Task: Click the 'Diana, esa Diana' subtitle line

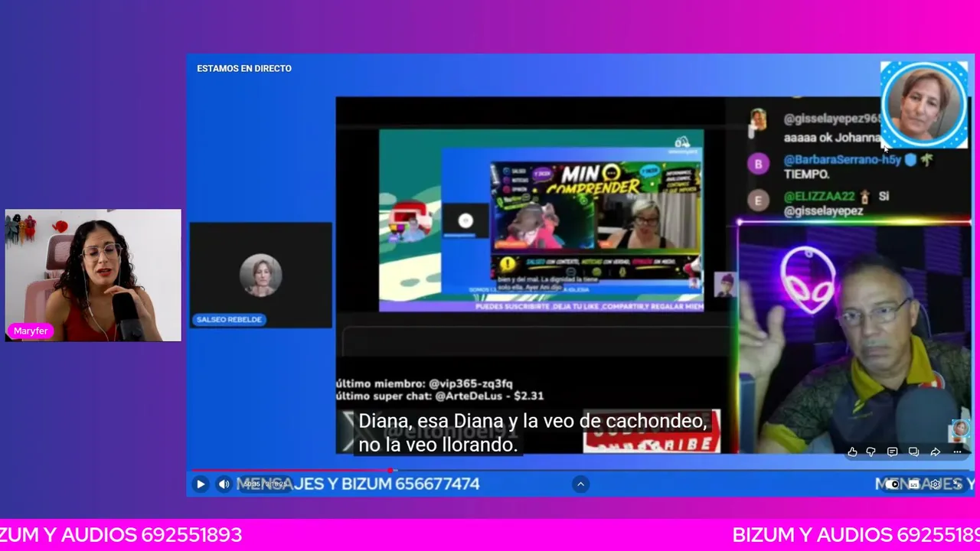Action: click(x=533, y=421)
